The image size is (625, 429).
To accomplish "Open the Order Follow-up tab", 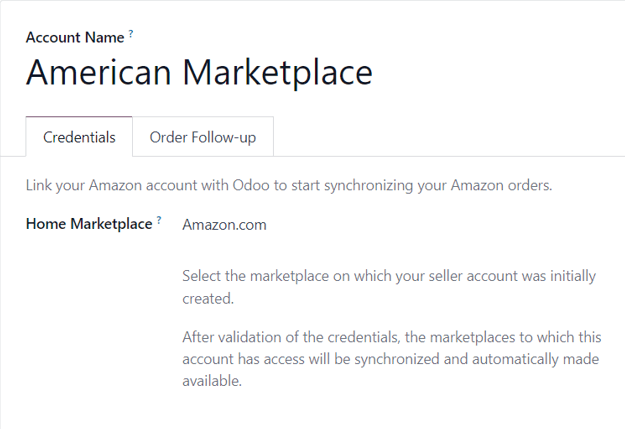I will coord(202,137).
